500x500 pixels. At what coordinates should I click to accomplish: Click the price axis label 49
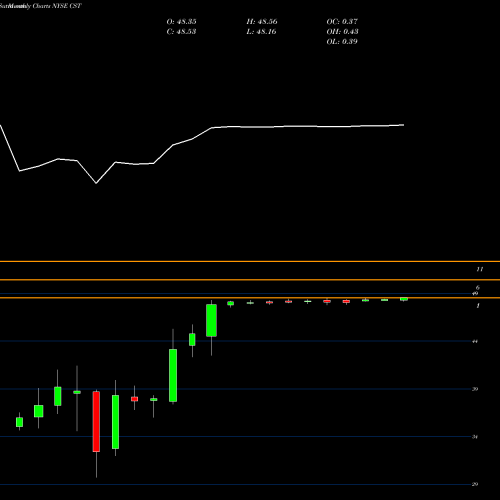[x=475, y=294]
